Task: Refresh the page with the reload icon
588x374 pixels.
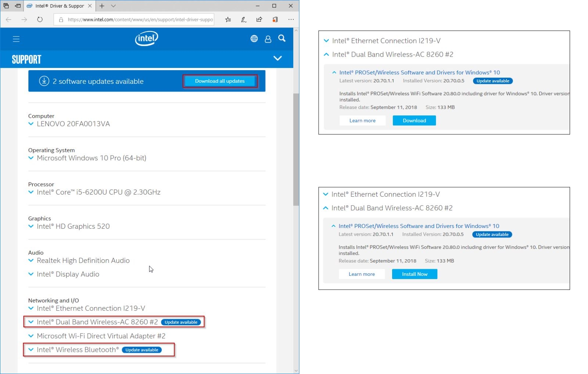Action: coord(40,19)
